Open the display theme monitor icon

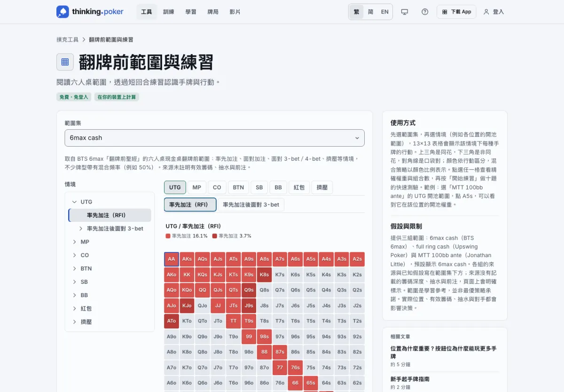click(x=405, y=12)
